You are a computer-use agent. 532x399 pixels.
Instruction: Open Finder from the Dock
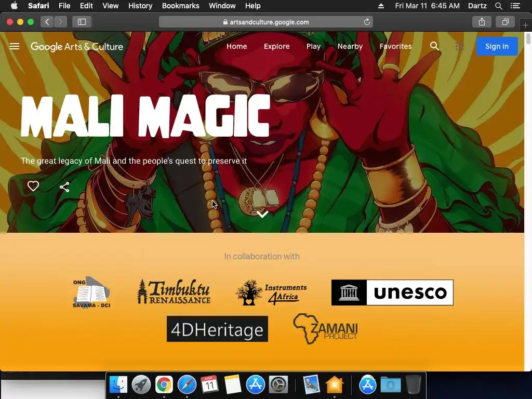click(x=118, y=385)
